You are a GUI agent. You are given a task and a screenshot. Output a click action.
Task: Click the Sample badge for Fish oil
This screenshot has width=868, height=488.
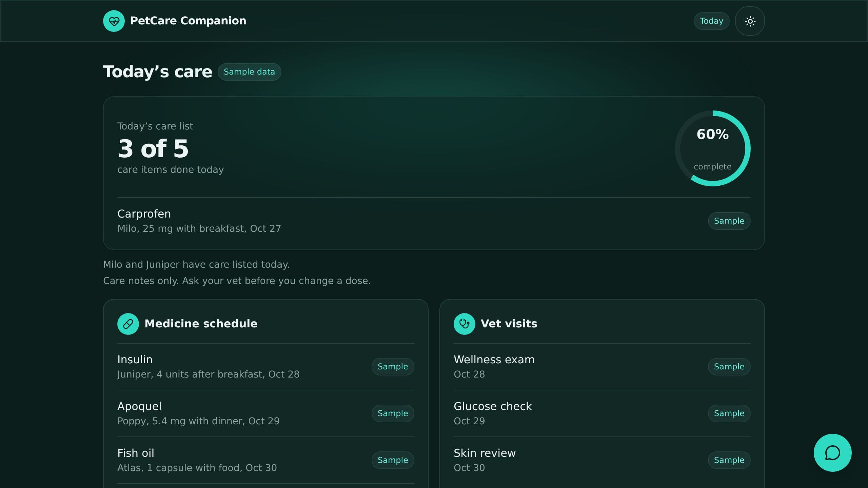coord(393,460)
